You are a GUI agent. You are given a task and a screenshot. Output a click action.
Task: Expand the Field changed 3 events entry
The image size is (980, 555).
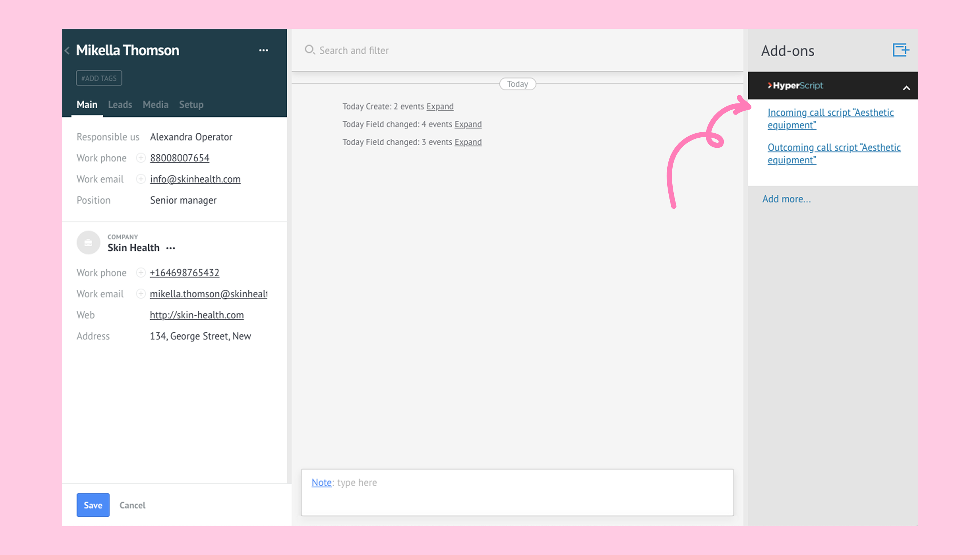(468, 142)
